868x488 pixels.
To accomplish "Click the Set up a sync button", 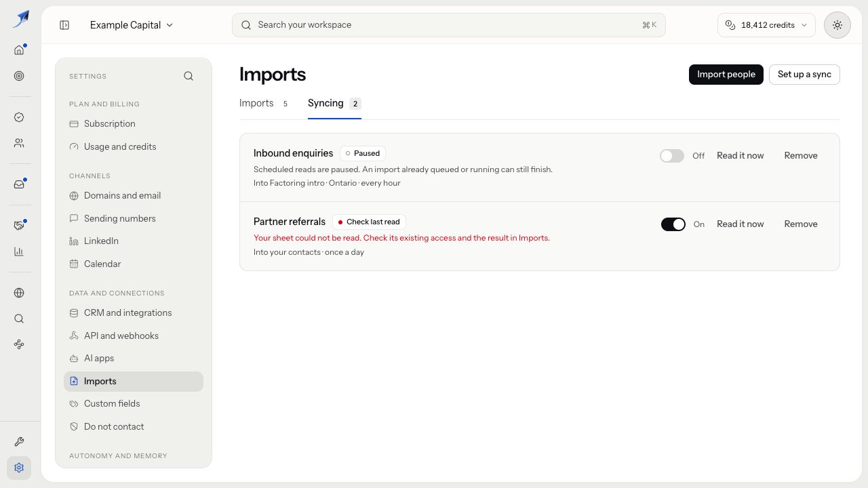I will click(804, 75).
